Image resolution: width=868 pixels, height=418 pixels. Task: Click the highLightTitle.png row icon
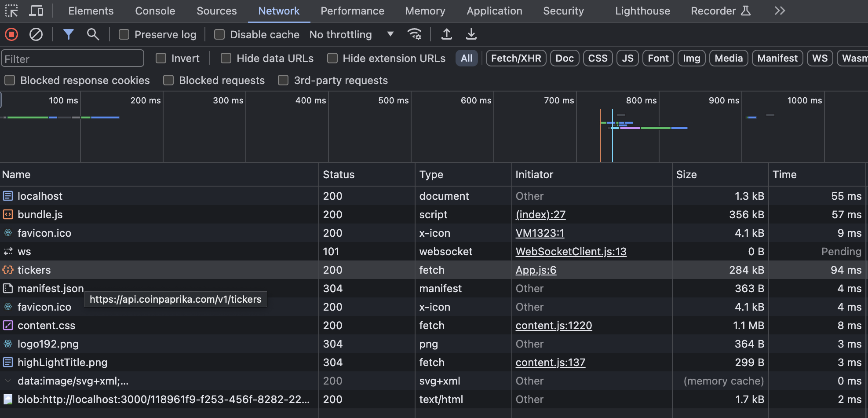point(8,362)
